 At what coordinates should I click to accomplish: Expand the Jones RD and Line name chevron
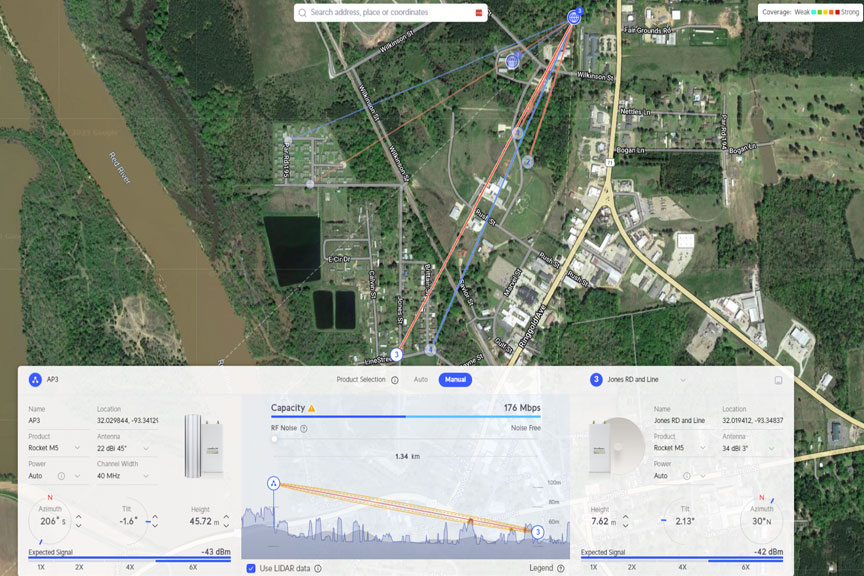tap(684, 380)
